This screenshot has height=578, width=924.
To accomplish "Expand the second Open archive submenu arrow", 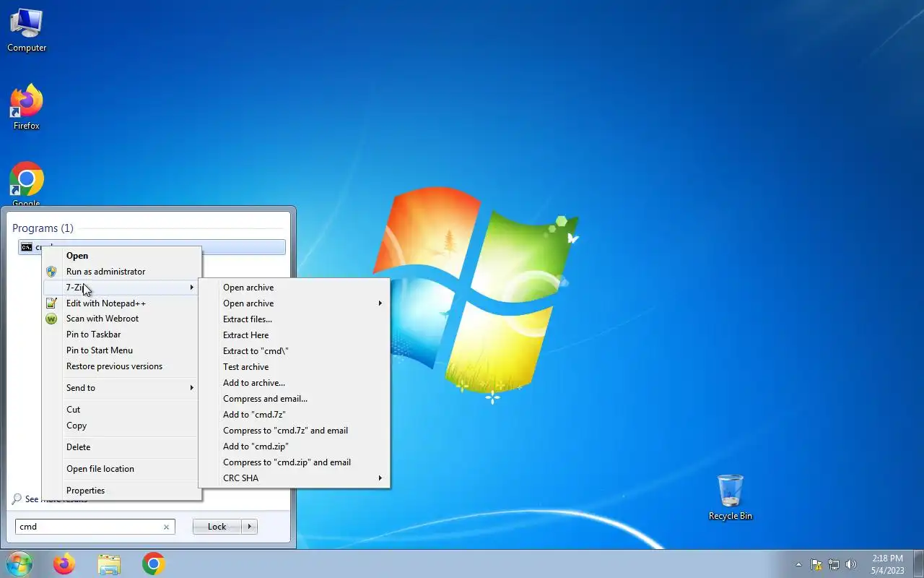I will 380,303.
